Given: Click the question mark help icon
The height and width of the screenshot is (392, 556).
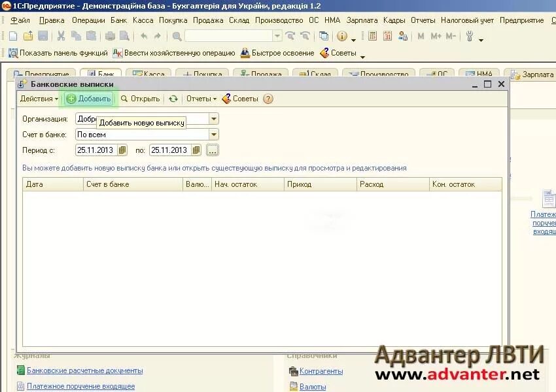Looking at the screenshot, I should [268, 99].
